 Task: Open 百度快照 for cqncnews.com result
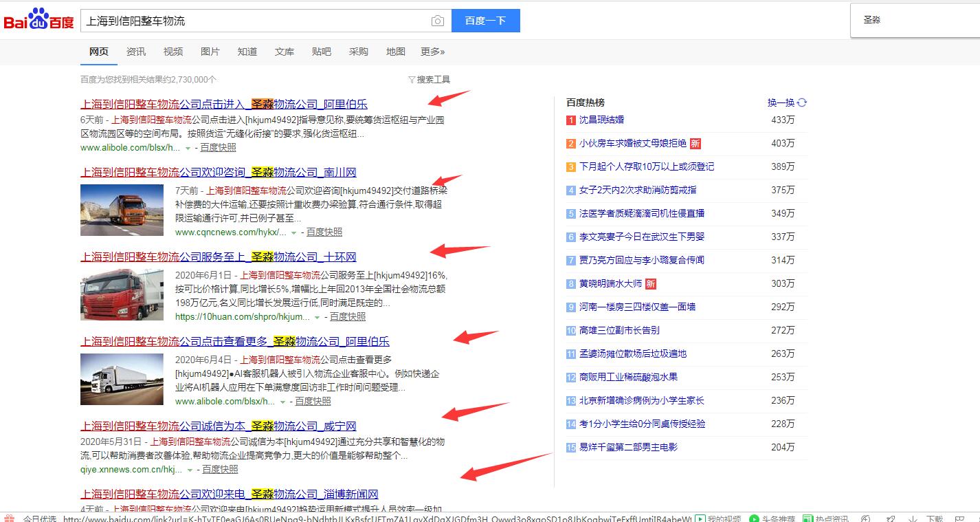(324, 232)
